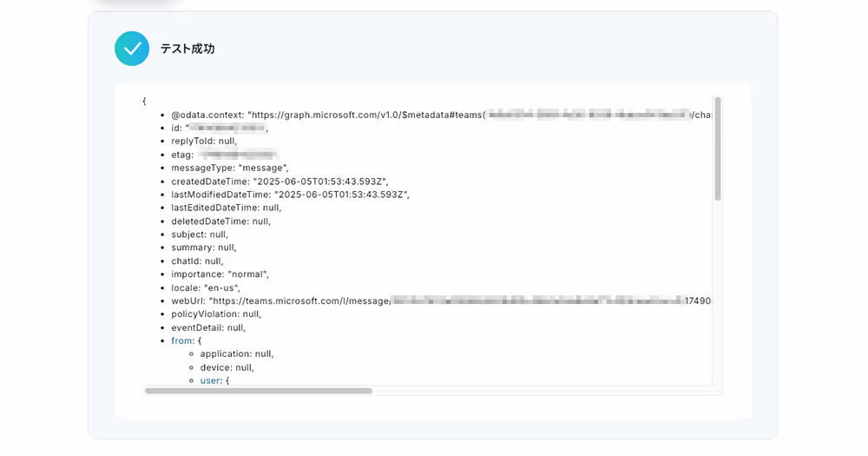Collapse the "user:" nested object key
The width and height of the screenshot is (868, 456).
(211, 380)
